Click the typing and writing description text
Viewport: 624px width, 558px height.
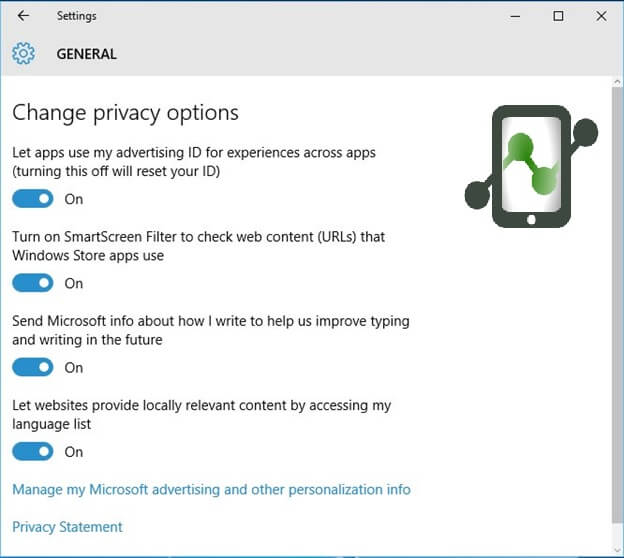pos(211,330)
